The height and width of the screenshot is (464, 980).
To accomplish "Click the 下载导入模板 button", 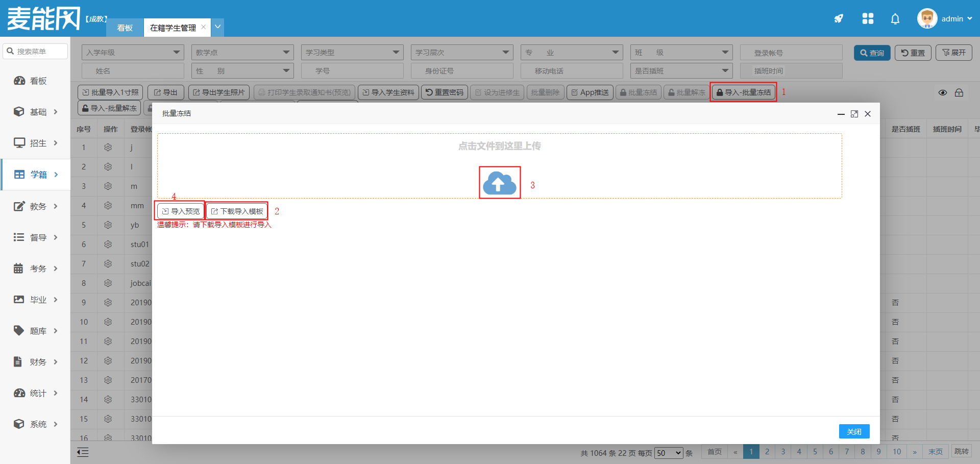I will coord(237,211).
